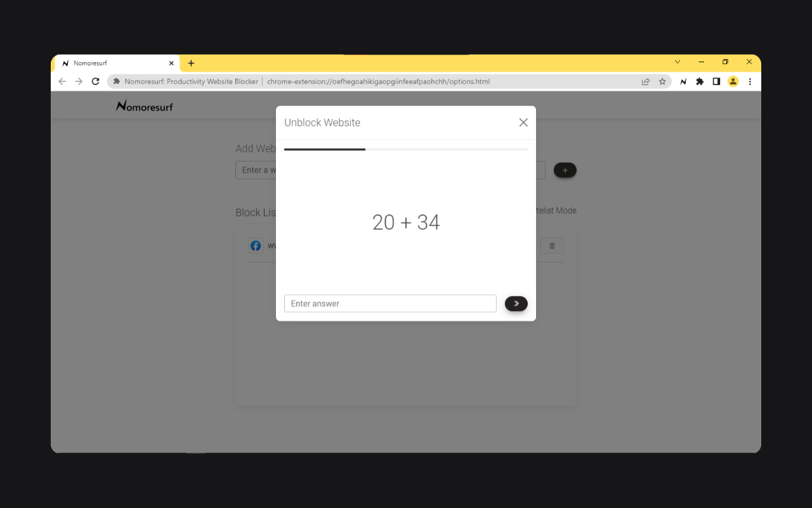Image resolution: width=812 pixels, height=508 pixels.
Task: Select the Nomoresurf browser tab
Action: click(x=117, y=63)
